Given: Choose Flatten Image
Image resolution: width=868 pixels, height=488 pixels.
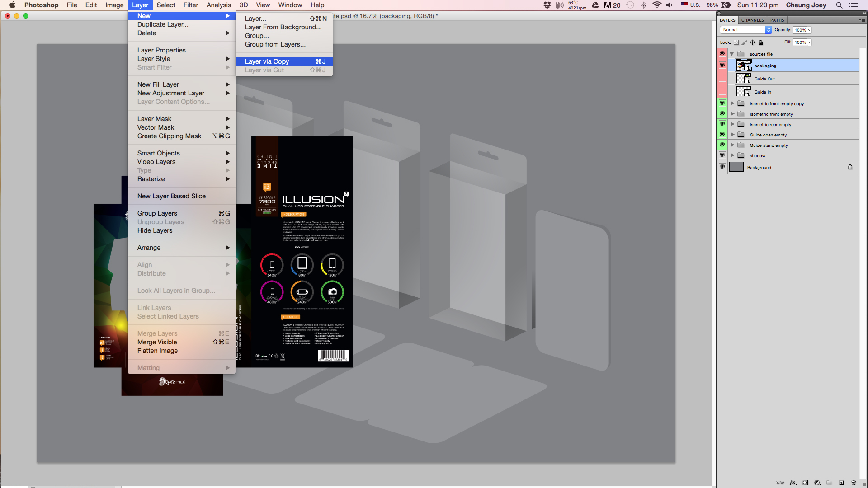Looking at the screenshot, I should pyautogui.click(x=182, y=351).
